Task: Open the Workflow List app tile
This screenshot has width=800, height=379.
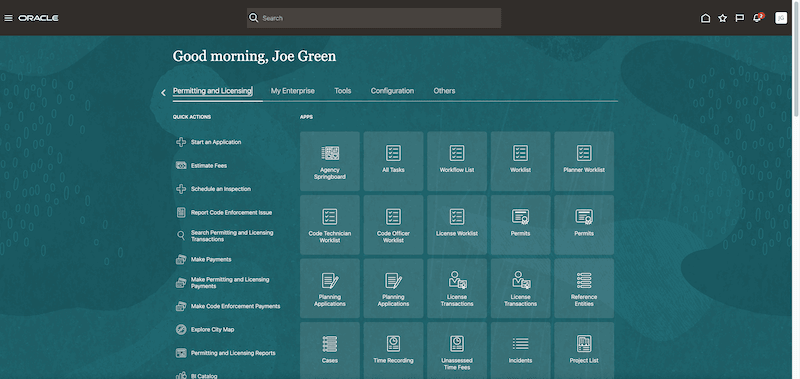Action: [457, 161]
